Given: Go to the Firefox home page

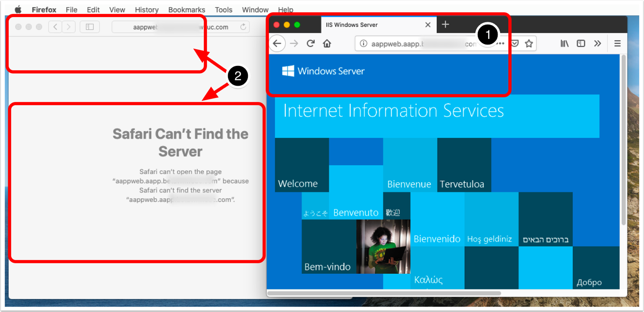Looking at the screenshot, I should (x=327, y=43).
